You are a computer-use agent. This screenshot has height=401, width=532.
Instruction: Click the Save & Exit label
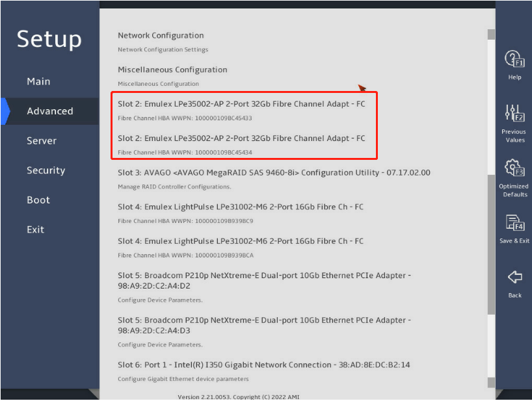[514, 240]
